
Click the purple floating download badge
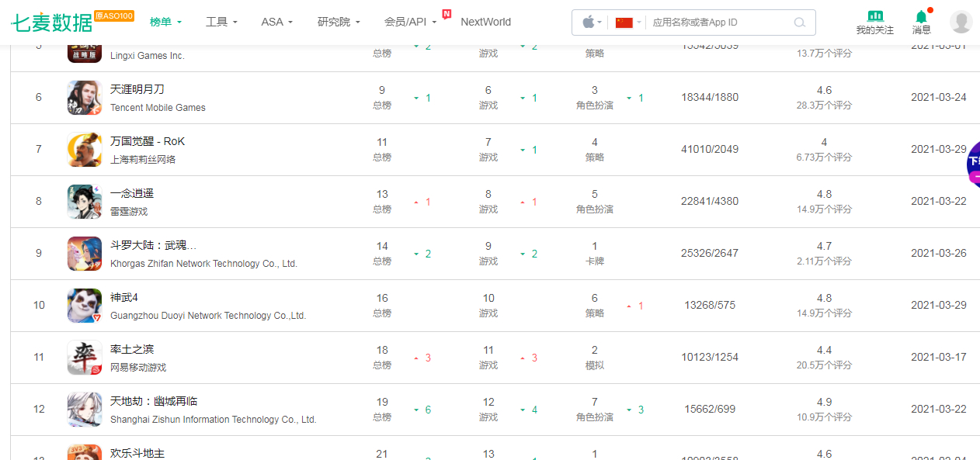pyautogui.click(x=973, y=166)
